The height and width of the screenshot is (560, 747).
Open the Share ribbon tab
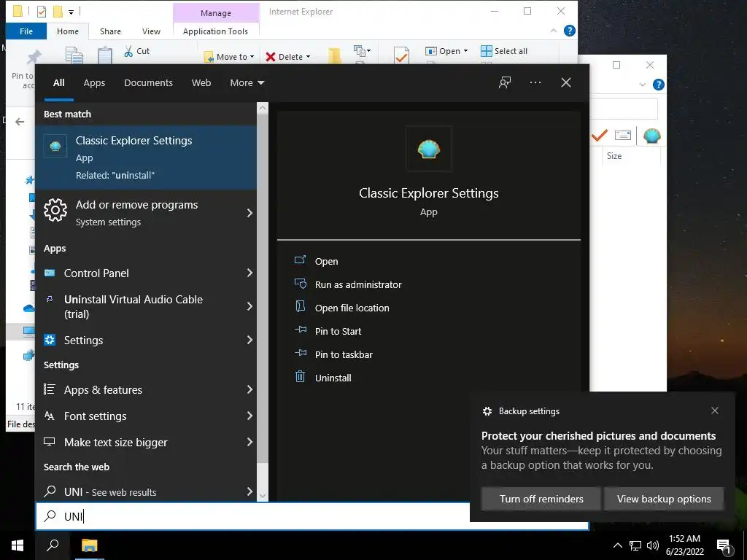point(110,31)
